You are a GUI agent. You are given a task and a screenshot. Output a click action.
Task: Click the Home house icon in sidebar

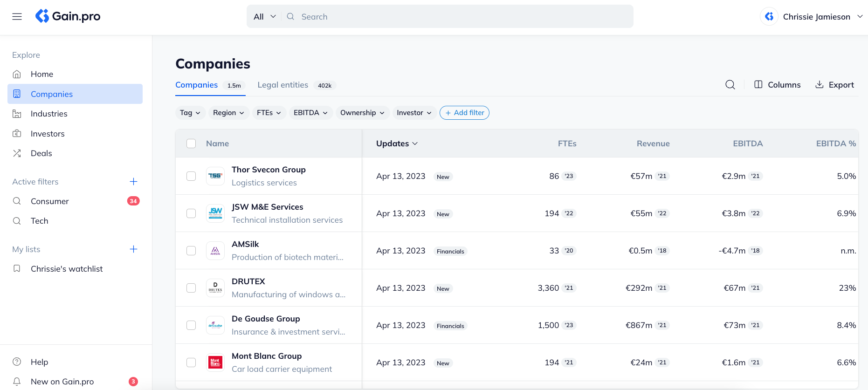17,74
